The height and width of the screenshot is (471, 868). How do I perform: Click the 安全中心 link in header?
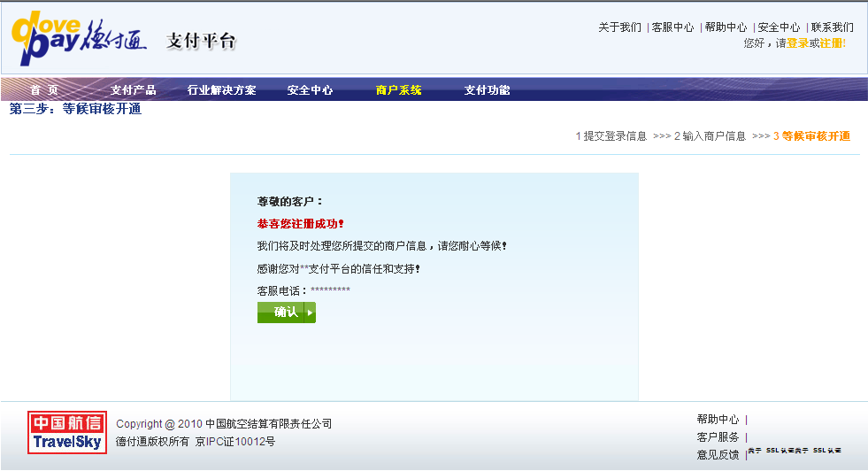pos(779,27)
